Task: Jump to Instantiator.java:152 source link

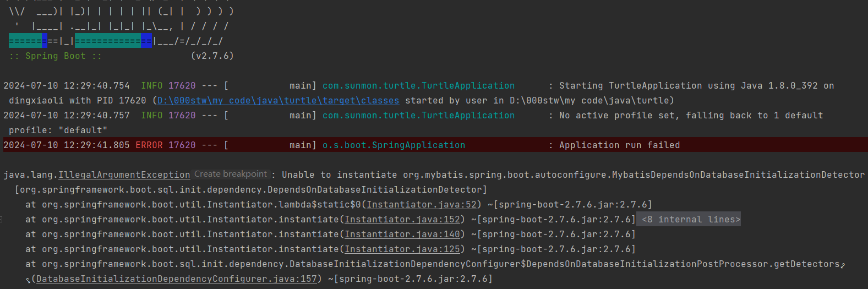Action: [402, 220]
